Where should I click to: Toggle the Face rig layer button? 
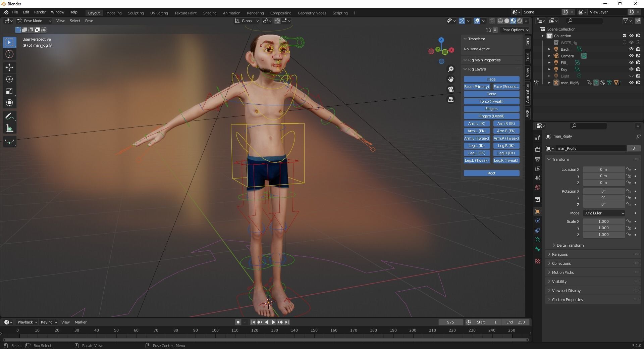click(491, 79)
